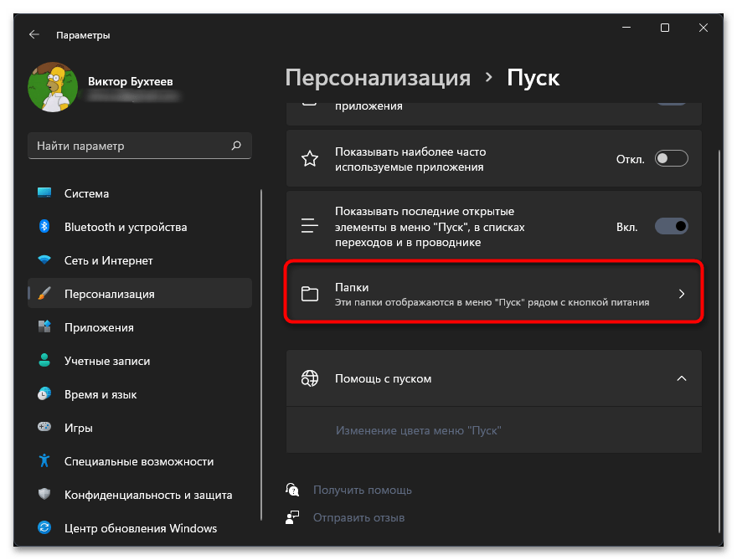Click the list lines icon for recent items
The width and height of the screenshot is (737, 560).
point(309,226)
